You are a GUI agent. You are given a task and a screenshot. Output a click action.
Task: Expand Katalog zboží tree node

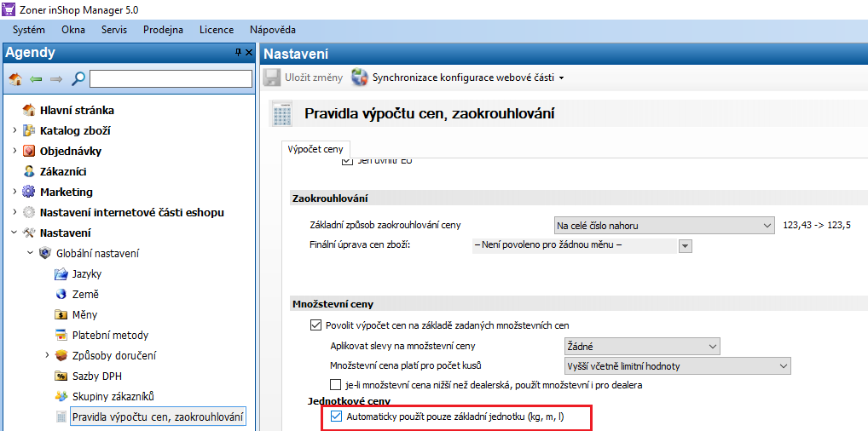[14, 130]
